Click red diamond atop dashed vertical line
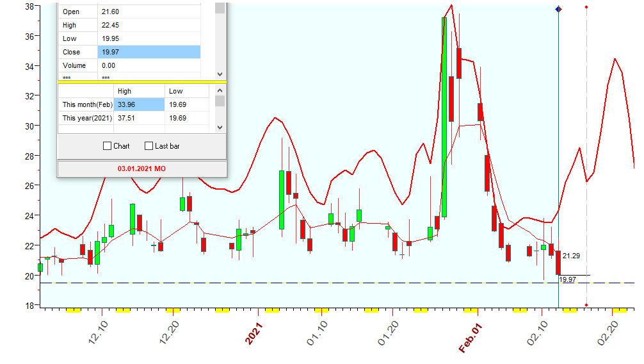 [x=587, y=8]
